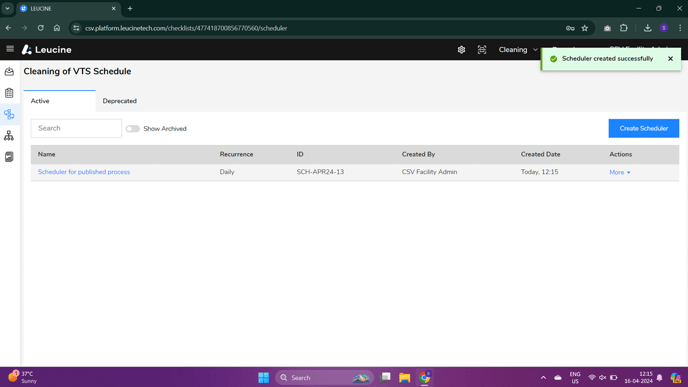
Task: Switch to the Deprecated tab
Action: [x=119, y=101]
